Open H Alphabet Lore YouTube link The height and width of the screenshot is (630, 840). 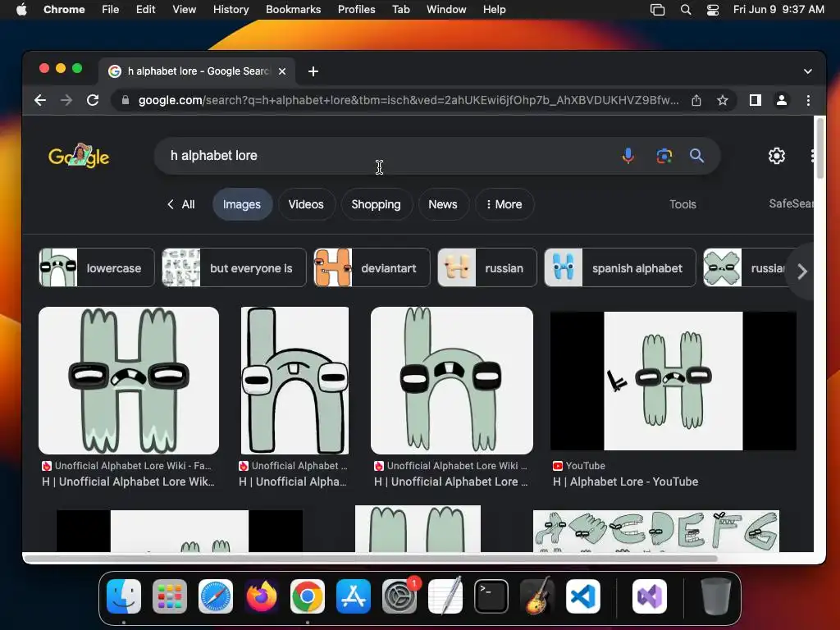coord(625,482)
